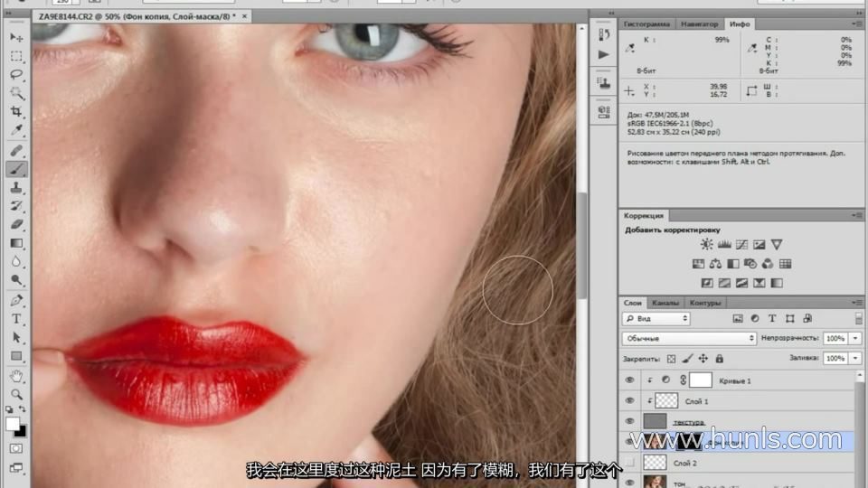The image size is (868, 488).
Task: Hide the Слой 1 layer
Action: click(629, 400)
